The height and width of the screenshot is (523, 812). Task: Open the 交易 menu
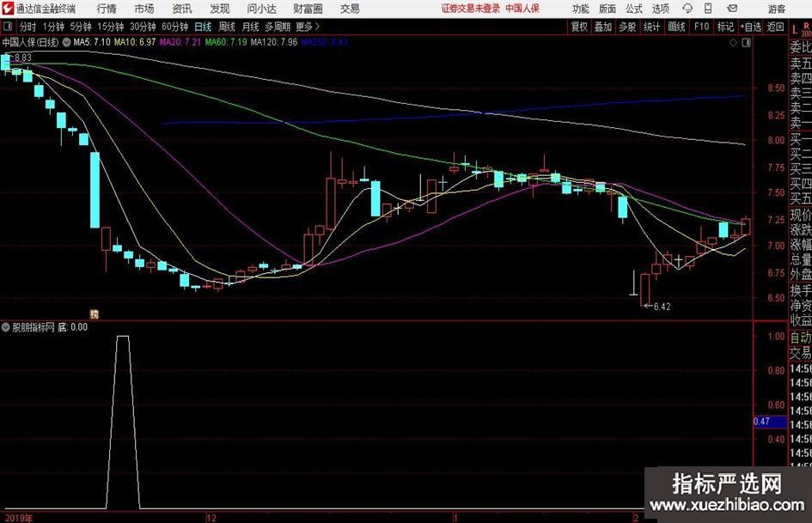(350, 9)
